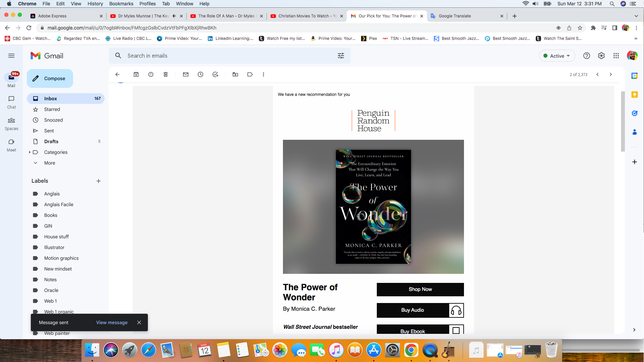Delete the email with trash icon
This screenshot has height=362, width=644.
pos(166,74)
